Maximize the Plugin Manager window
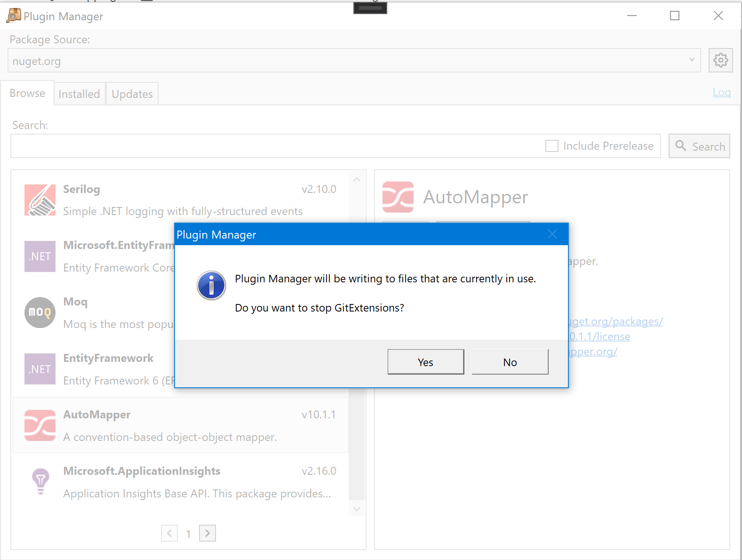Viewport: 742px width, 560px height. click(x=675, y=16)
